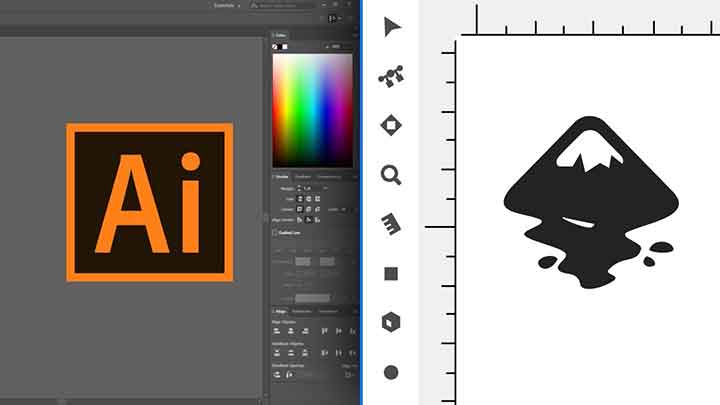Align stroke to inside option
Viewport: 720px width, 405px height.
point(309,220)
